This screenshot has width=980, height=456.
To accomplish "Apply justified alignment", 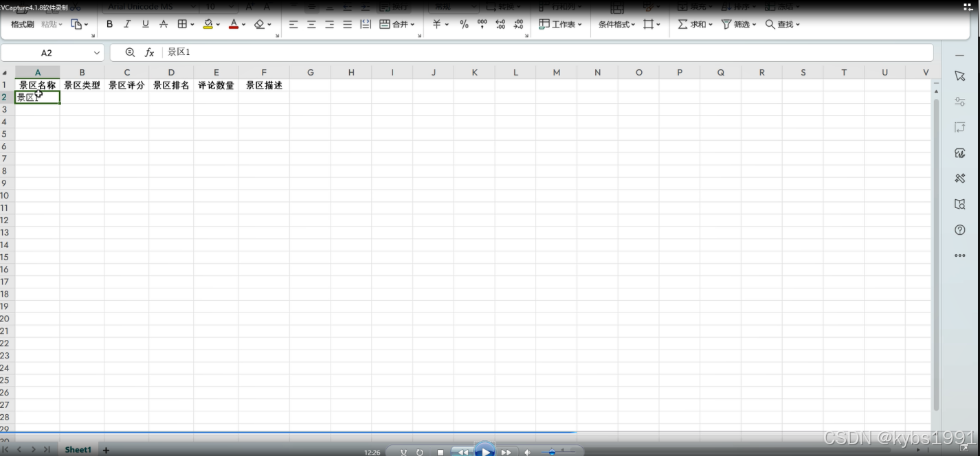I will pyautogui.click(x=347, y=24).
